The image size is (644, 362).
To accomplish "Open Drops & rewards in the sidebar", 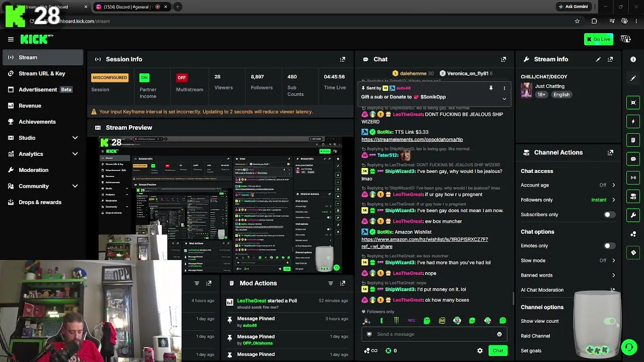I will (x=43, y=202).
